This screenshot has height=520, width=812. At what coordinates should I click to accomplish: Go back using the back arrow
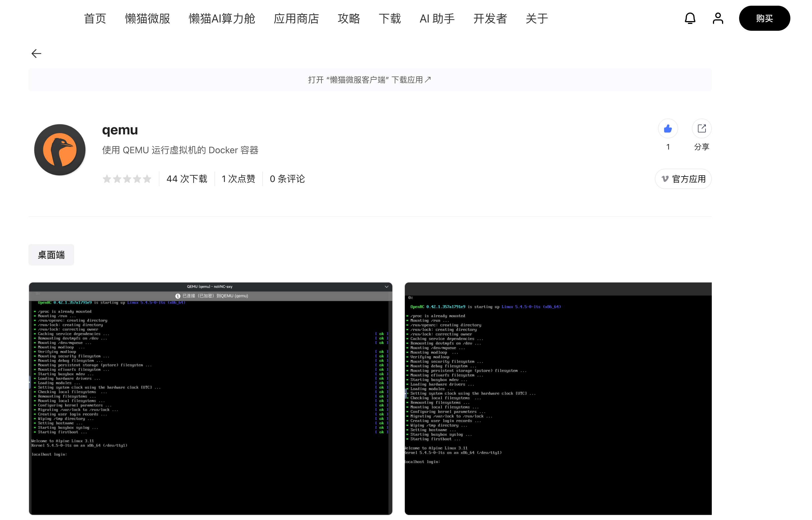pos(36,53)
